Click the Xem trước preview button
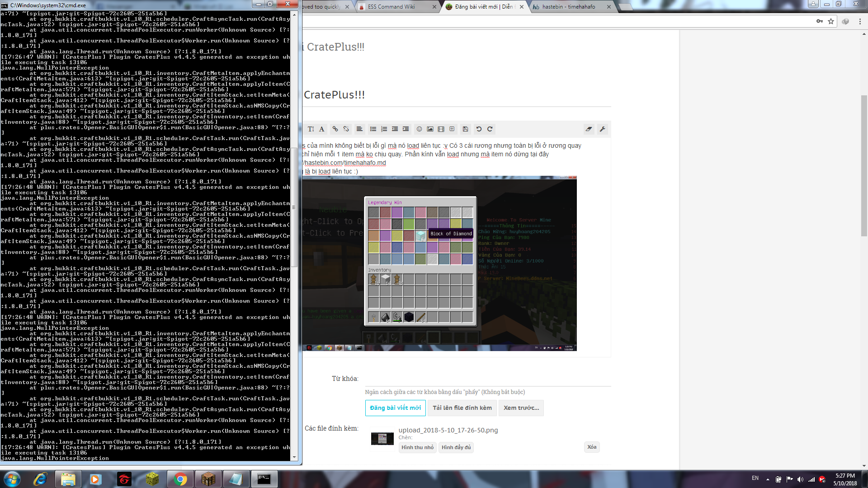Viewport: 868px width, 488px height. [x=521, y=408]
